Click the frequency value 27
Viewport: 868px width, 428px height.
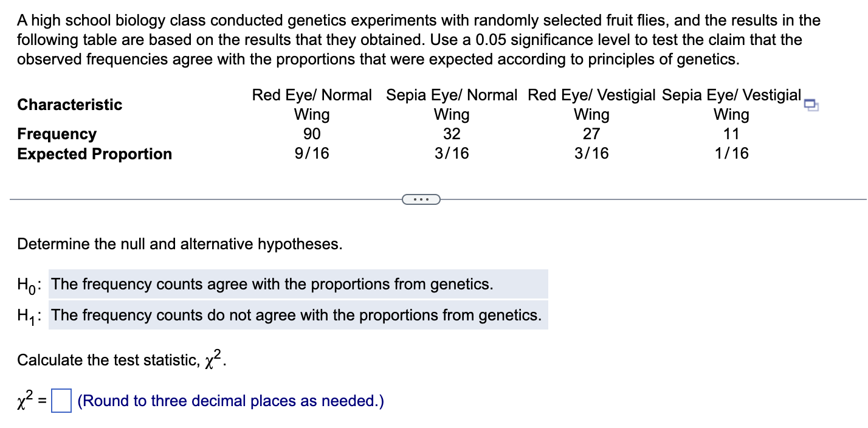coord(591,134)
